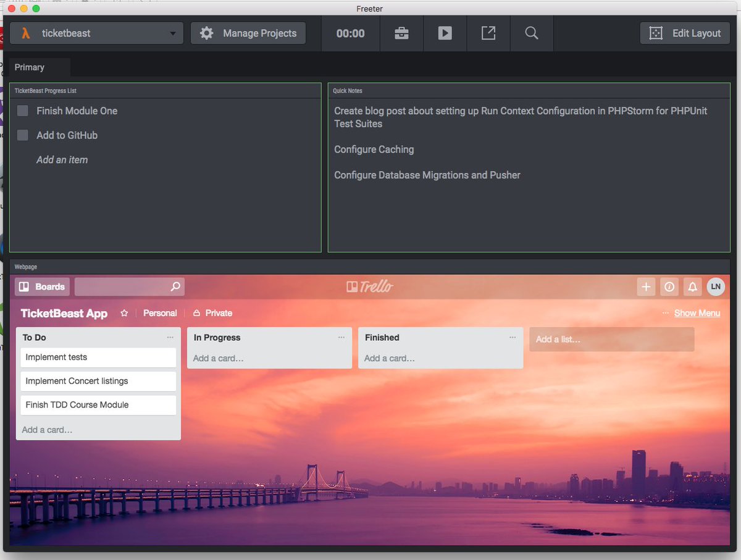Click the In Progress list title
This screenshot has width=741, height=560.
click(217, 337)
